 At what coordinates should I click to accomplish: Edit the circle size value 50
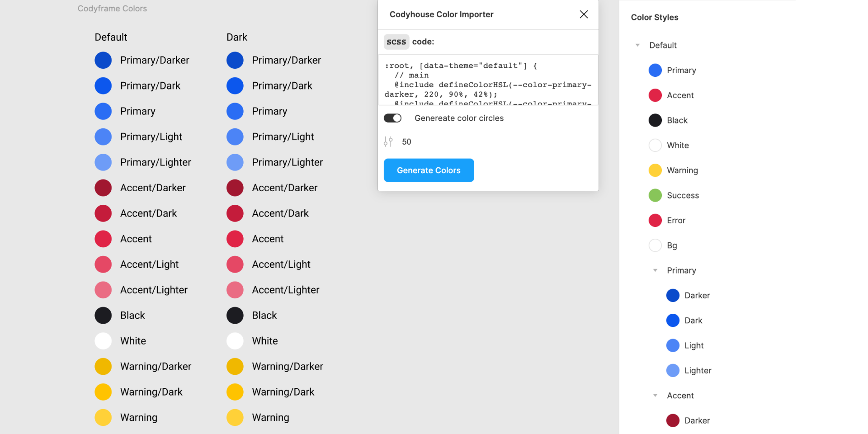(x=406, y=142)
